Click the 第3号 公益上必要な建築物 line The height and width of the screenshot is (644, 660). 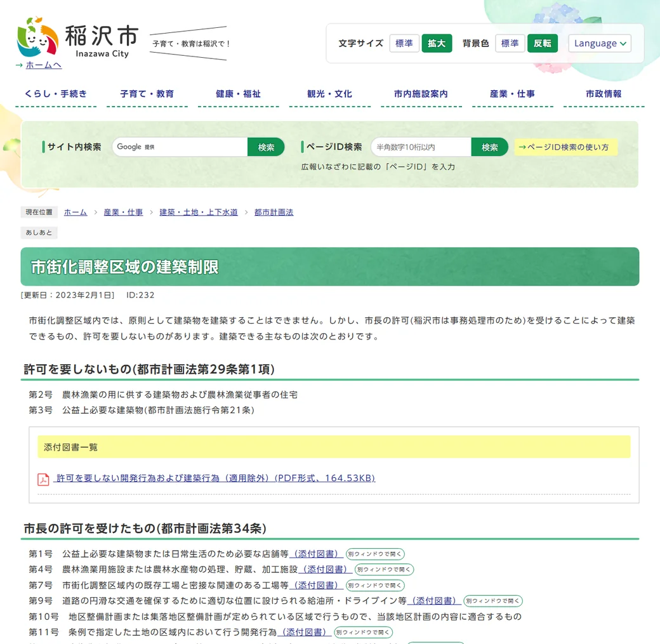click(142, 411)
